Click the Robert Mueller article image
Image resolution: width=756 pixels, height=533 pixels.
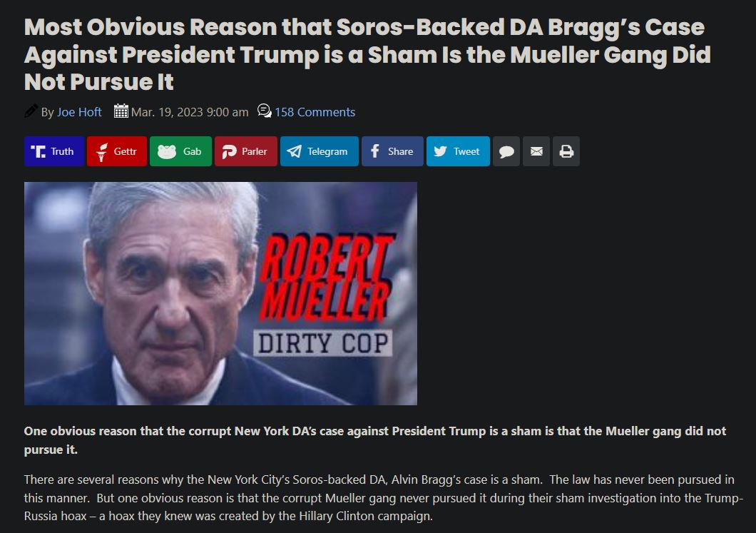[220, 293]
